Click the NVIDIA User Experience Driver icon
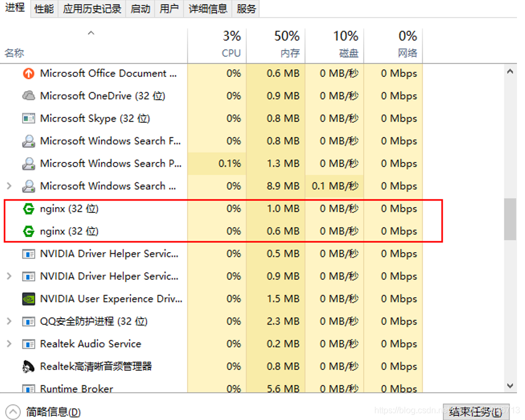 point(28,299)
